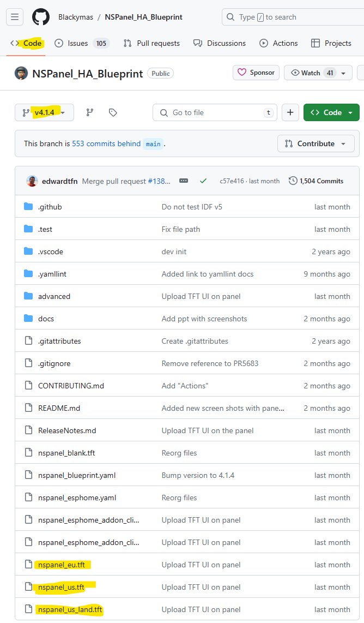Open the v4.1.4 branch selector dropdown
This screenshot has height=623, width=364.
[44, 112]
